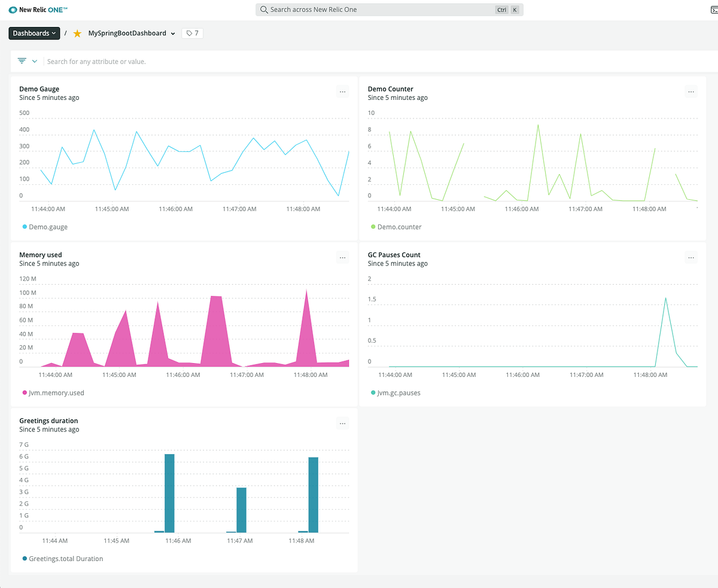
Task: Open options for the Demo Gauge chart
Action: (x=342, y=92)
